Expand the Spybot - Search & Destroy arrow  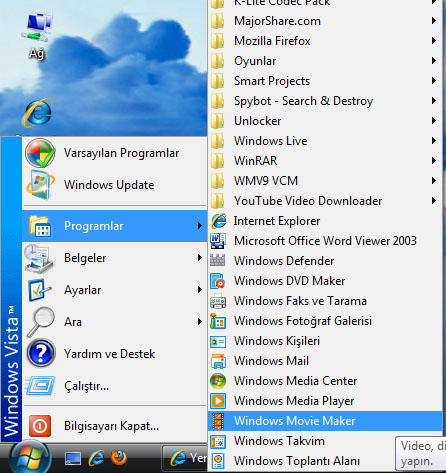[434, 100]
